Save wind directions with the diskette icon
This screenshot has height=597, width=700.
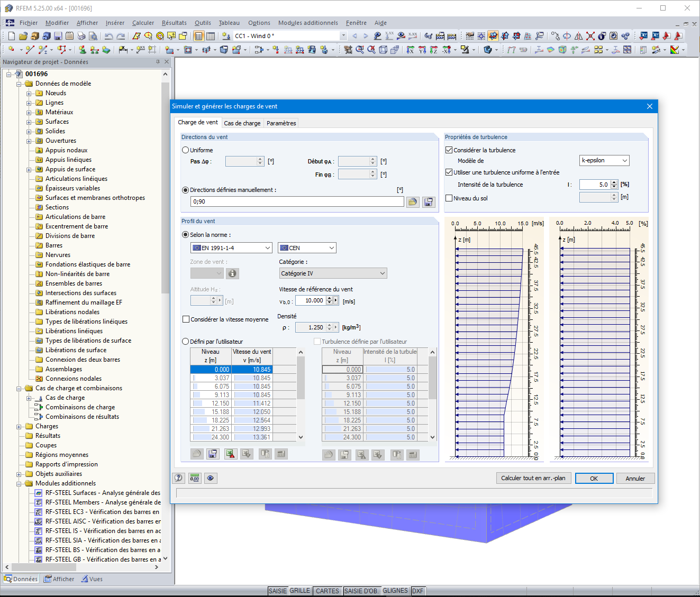429,201
